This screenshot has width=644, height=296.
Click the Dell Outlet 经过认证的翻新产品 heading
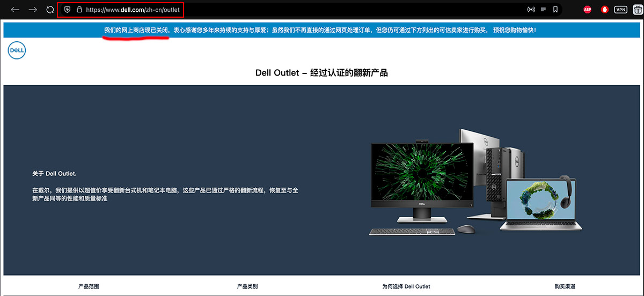322,73
